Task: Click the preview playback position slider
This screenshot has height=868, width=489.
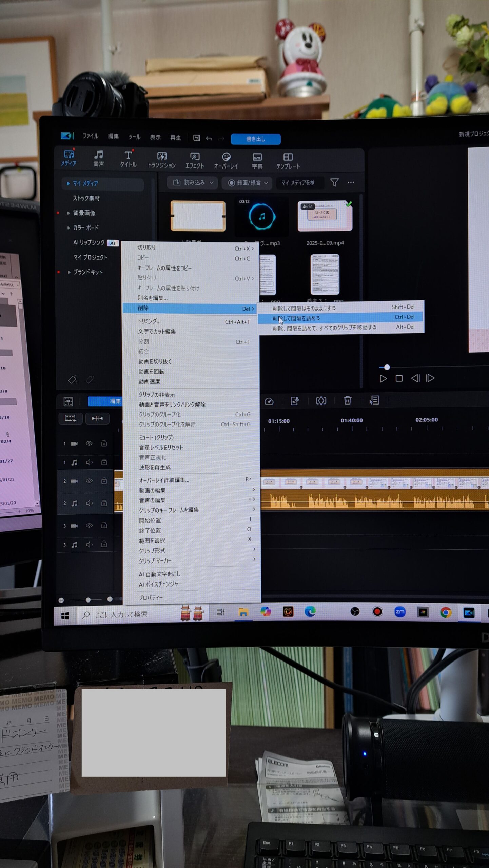Action: 387,367
